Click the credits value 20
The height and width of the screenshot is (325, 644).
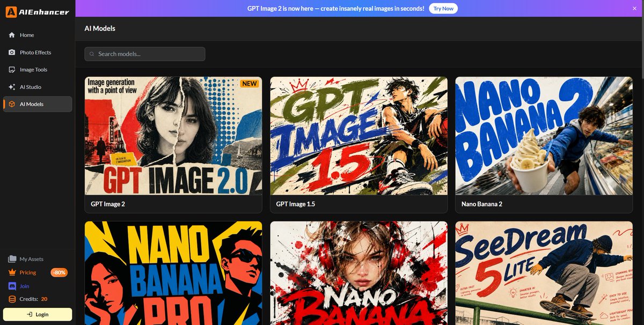tap(44, 299)
